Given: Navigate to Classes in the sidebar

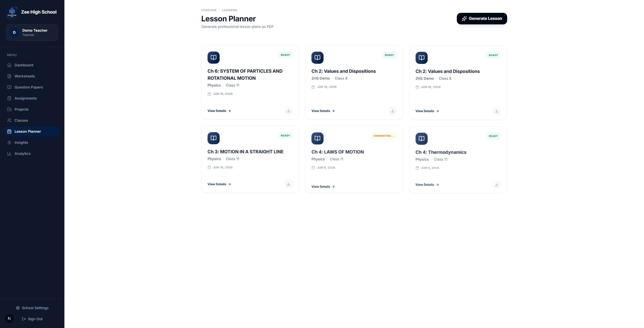Looking at the screenshot, I should tap(32, 120).
